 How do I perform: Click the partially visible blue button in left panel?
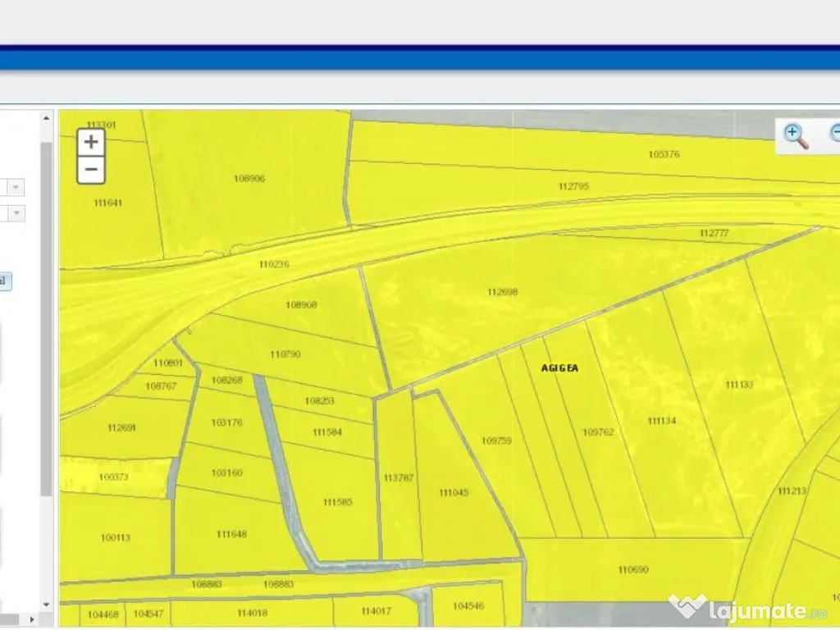pyautogui.click(x=4, y=281)
